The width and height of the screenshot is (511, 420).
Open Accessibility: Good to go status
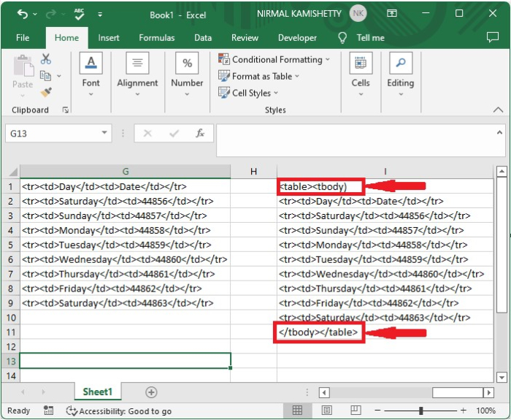[118, 411]
